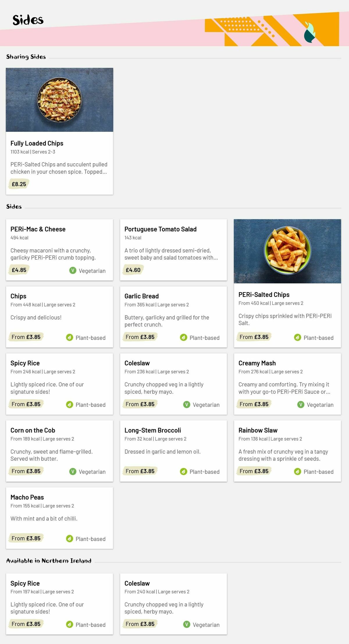
Task: Open the Fully Loaded Chips photo
Action: (60, 100)
